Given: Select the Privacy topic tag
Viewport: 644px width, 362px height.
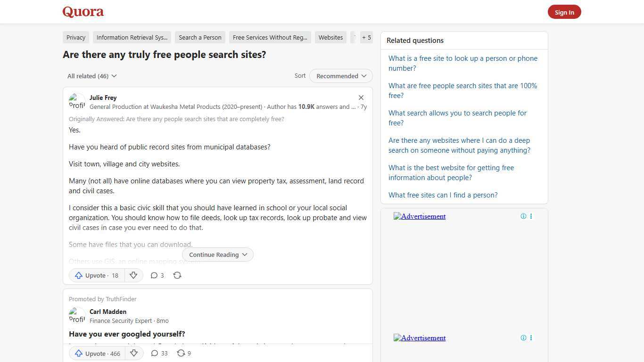Looking at the screenshot, I should 75,37.
